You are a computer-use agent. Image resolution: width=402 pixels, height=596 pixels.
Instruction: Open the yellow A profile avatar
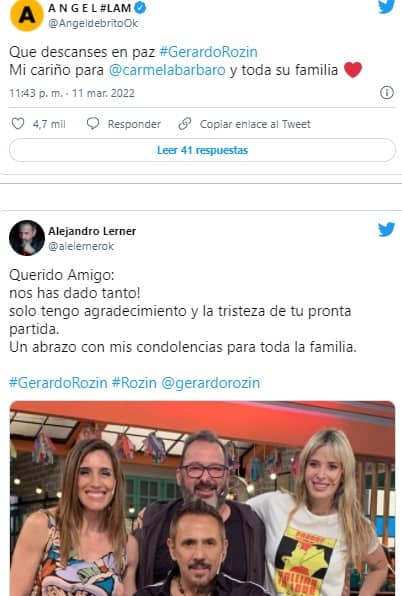[27, 15]
